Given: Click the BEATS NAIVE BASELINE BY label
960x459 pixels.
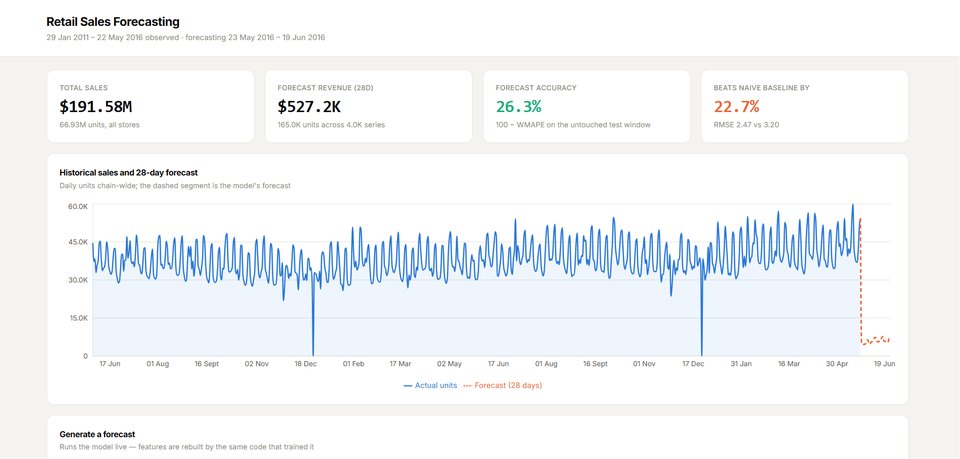Looking at the screenshot, I should [761, 88].
